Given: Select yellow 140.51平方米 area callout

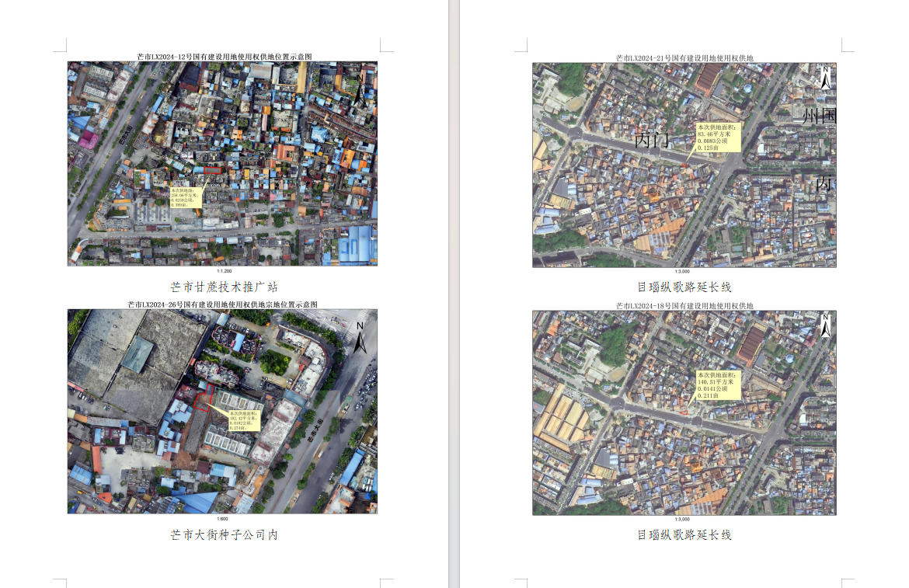Looking at the screenshot, I should click(x=718, y=384).
